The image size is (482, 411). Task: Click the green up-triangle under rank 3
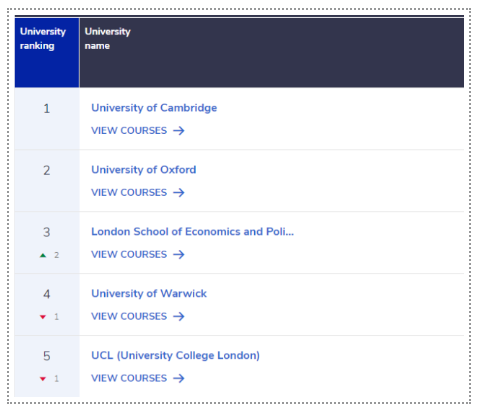(x=43, y=255)
